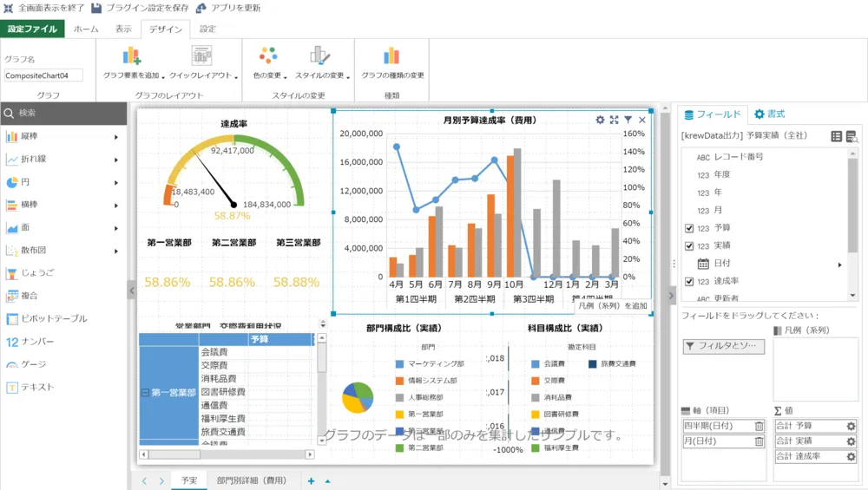Open 色の変更 color palette
The image size is (868, 490).
[269, 63]
